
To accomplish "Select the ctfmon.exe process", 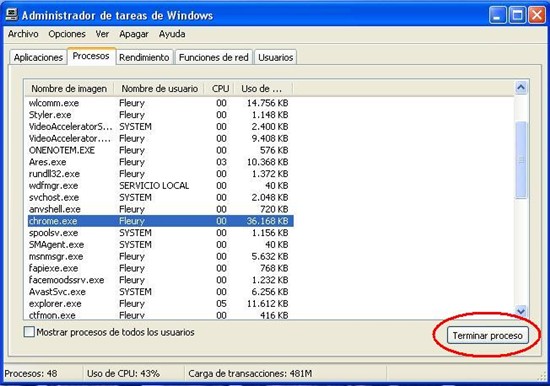I will (x=161, y=315).
